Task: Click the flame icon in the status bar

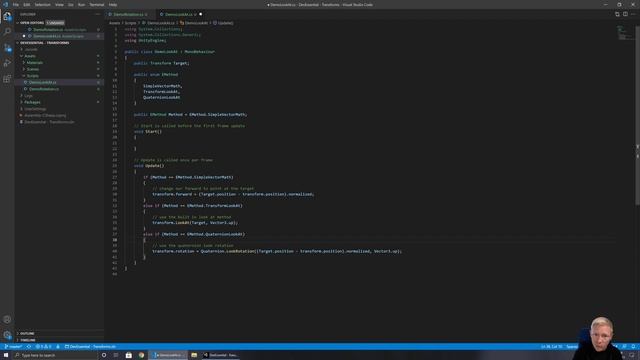Action: [x=58, y=347]
